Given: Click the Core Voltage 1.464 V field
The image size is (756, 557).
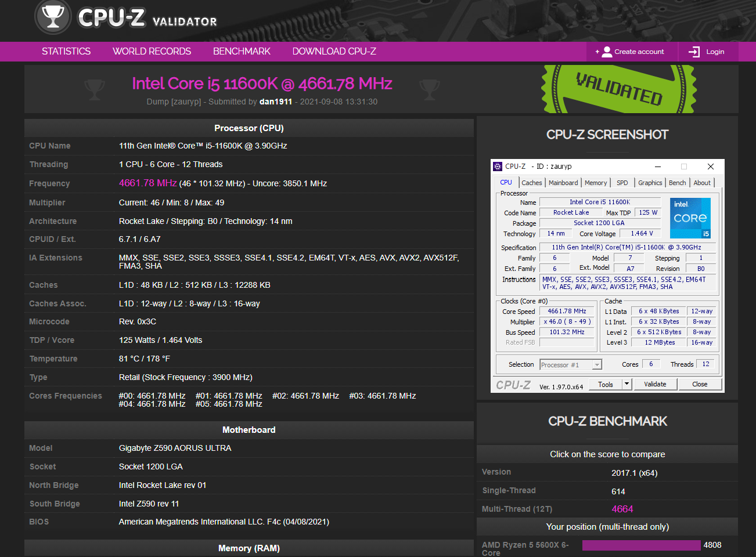Looking at the screenshot, I should coord(642,234).
